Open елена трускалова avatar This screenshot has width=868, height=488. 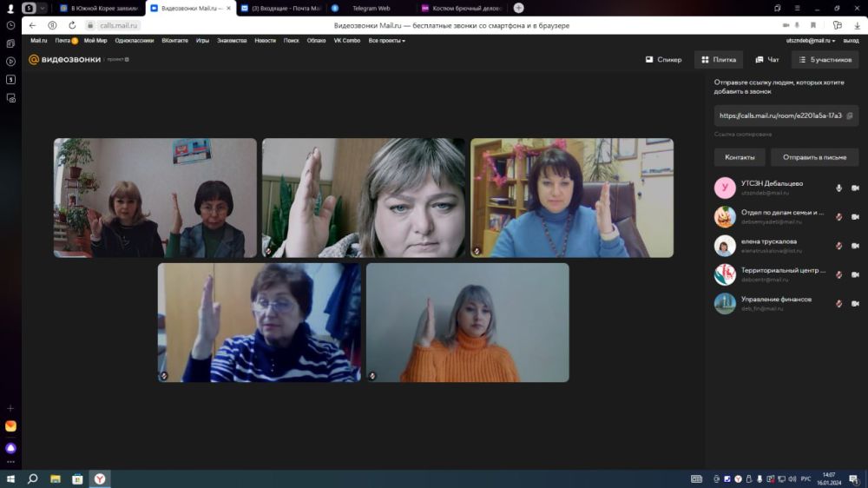point(725,246)
